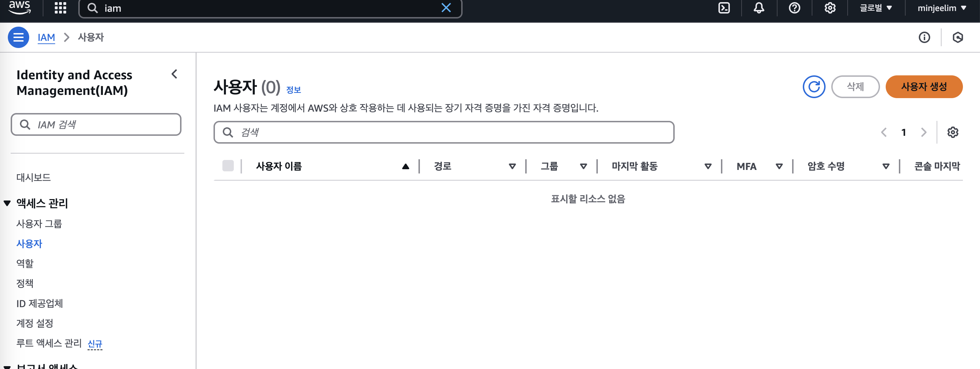Open the 정보 link next to 사용자
Screen dimensions: 980x369
tap(293, 90)
